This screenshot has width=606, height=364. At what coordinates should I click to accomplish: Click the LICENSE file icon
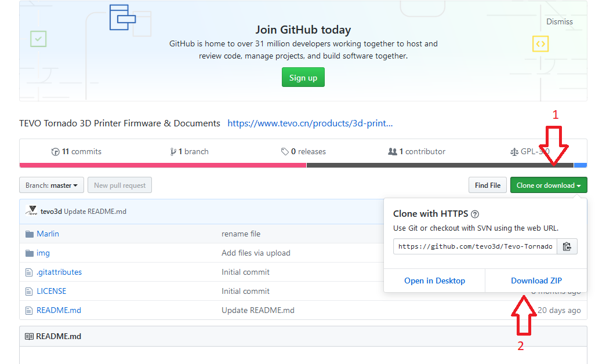coord(29,292)
